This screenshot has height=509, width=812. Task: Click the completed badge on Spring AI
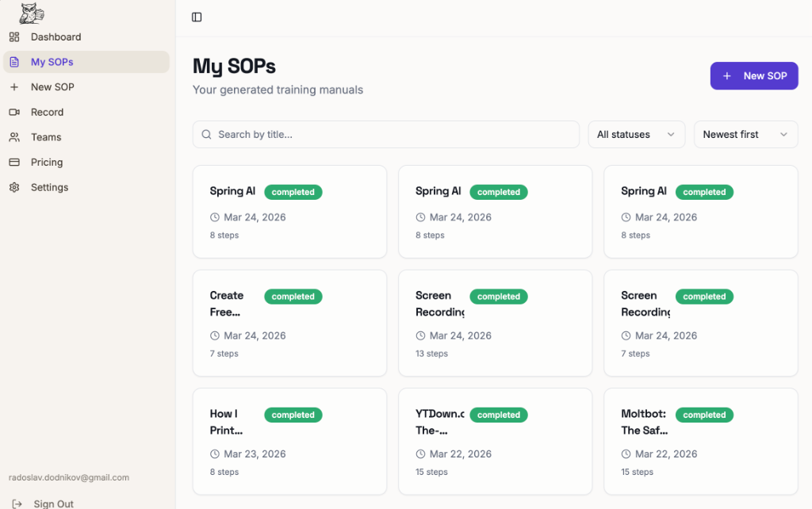(293, 192)
